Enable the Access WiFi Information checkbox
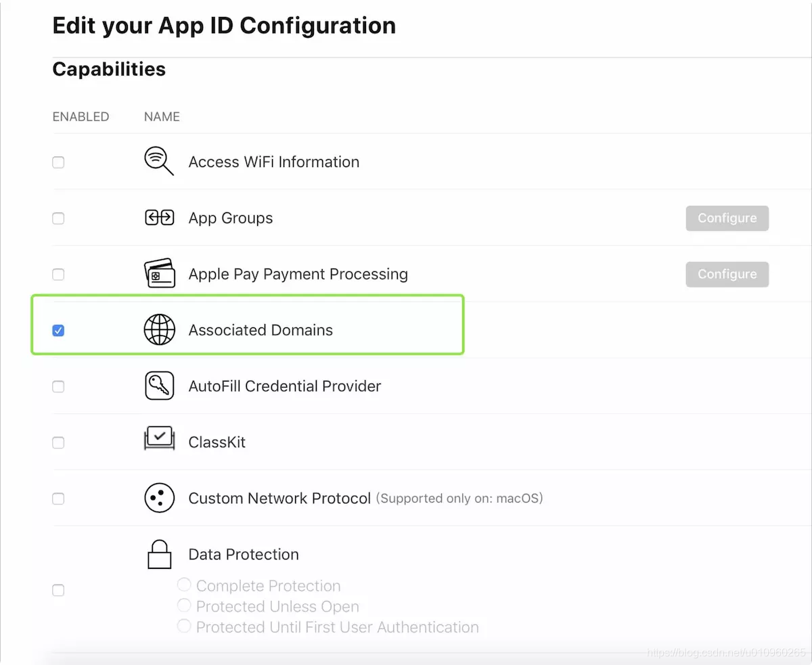Viewport: 812px width, 665px height. coord(58,162)
